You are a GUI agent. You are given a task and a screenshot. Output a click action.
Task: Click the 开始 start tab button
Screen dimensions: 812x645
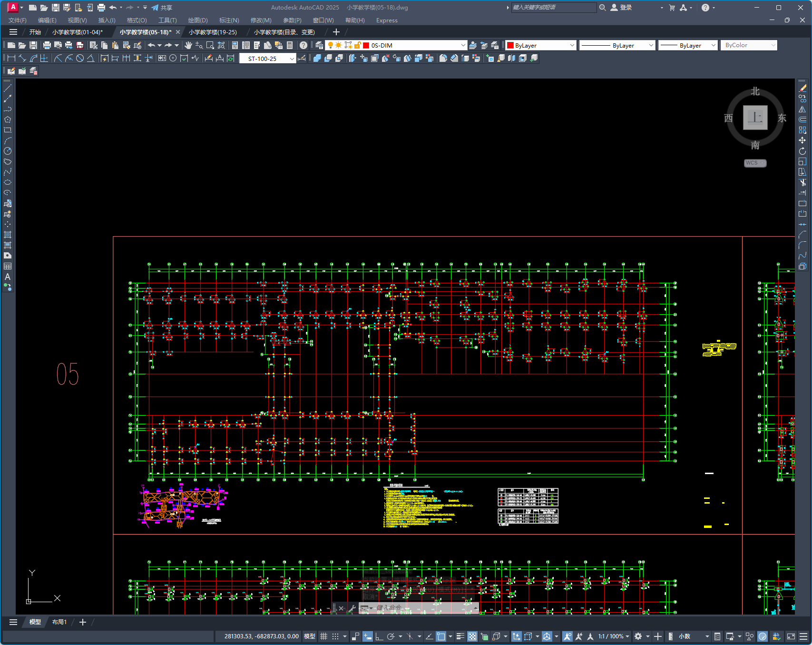tap(35, 32)
